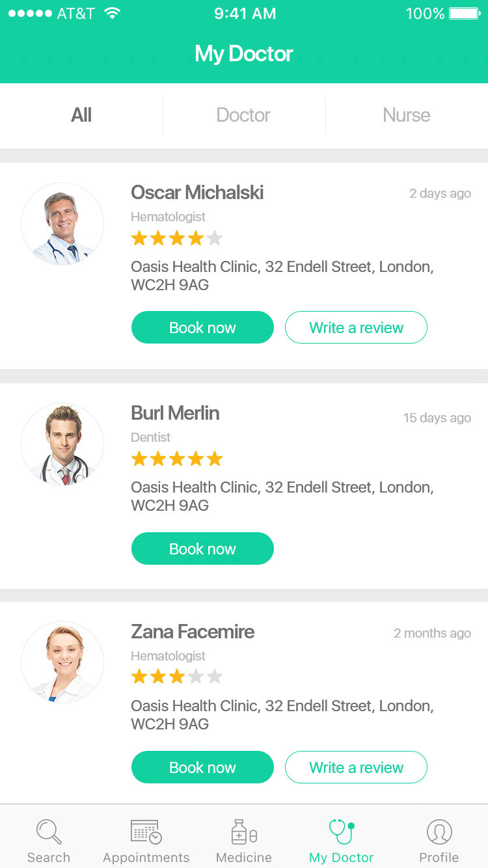Screen dimensions: 488x868
Task: Book now with Zana Facemire
Action: tap(202, 767)
